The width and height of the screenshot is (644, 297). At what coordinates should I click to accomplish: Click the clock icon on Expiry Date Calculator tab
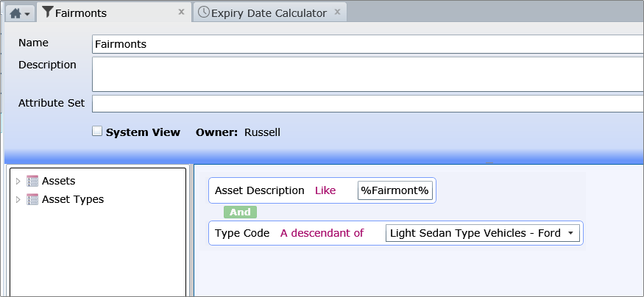pyautogui.click(x=204, y=12)
